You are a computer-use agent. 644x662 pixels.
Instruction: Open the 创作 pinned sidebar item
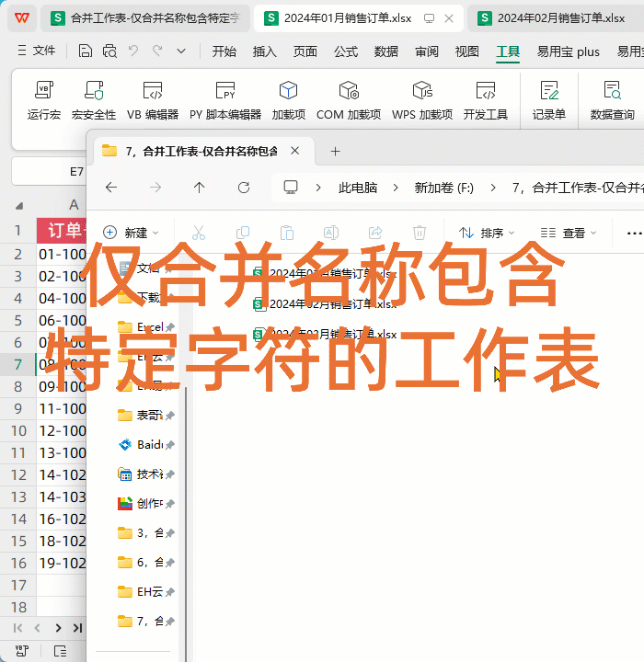tap(146, 503)
